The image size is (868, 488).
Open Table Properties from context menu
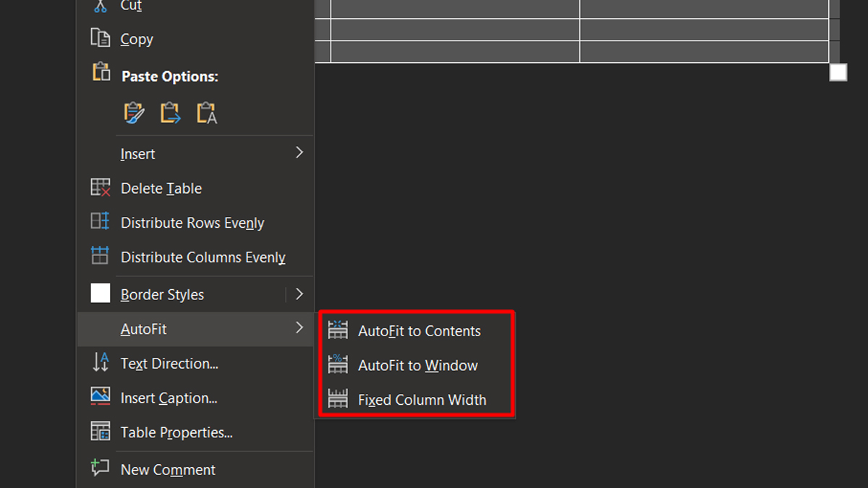pyautogui.click(x=176, y=432)
